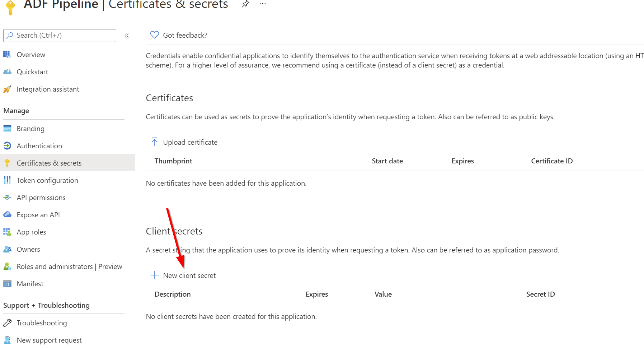Click the Got feedback heart icon
Screen dimensions: 644x348
(x=155, y=35)
